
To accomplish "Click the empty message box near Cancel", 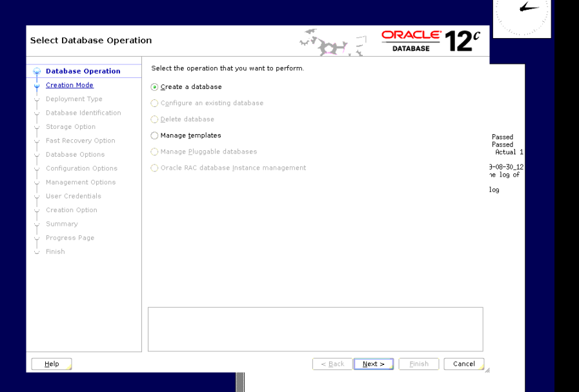I will tap(315, 329).
